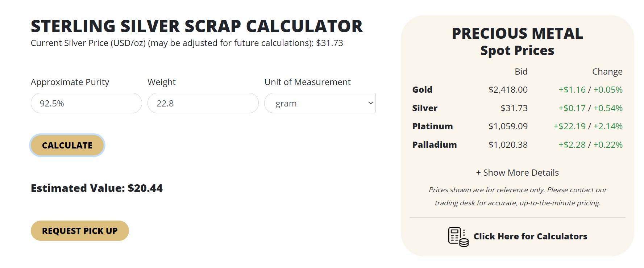Click the Silver bid price $31.73 in table
The height and width of the screenshot is (268, 644).
(514, 108)
